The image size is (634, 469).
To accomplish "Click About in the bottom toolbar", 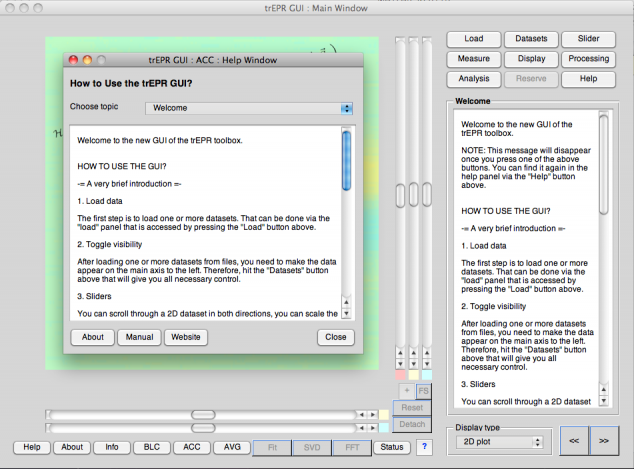I will point(72,447).
